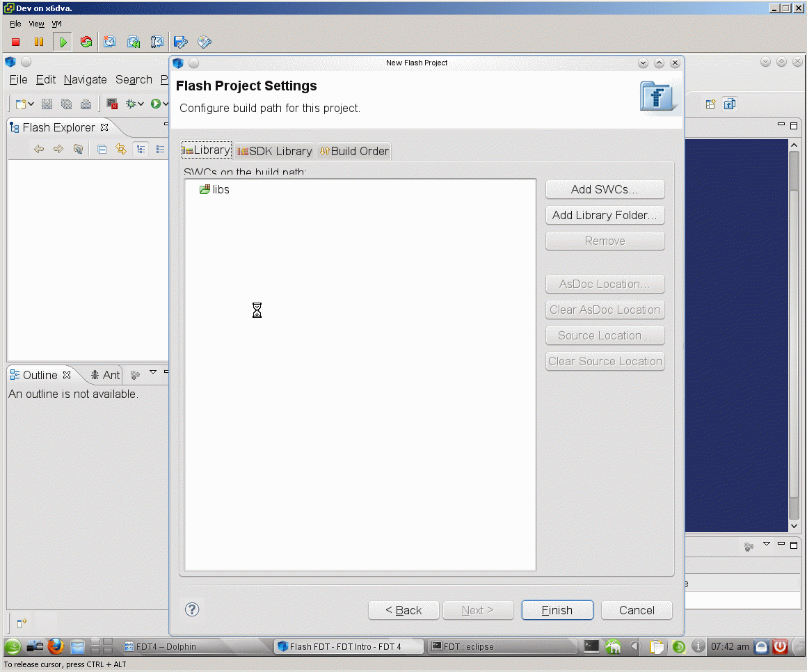
Task: Click the green play VM button
Action: (63, 42)
